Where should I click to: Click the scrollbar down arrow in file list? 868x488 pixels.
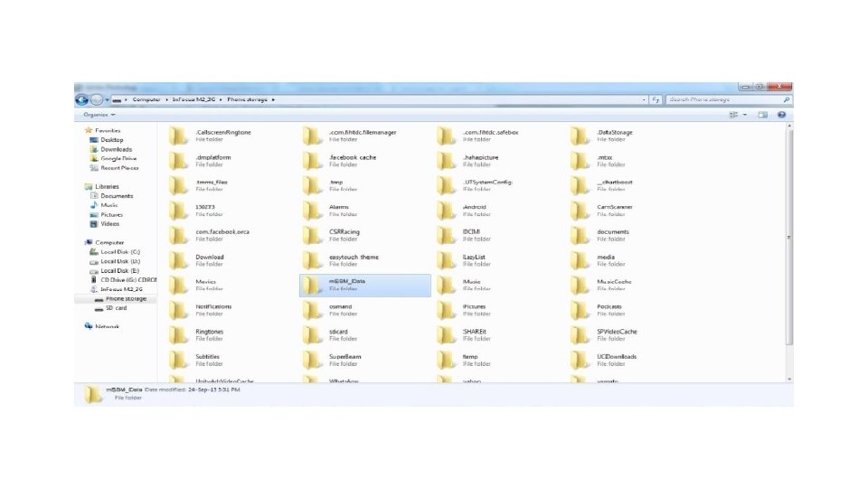[788, 379]
